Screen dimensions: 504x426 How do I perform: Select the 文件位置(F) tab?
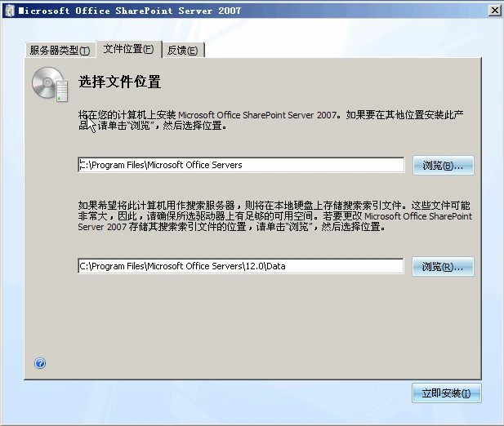pyautogui.click(x=129, y=49)
